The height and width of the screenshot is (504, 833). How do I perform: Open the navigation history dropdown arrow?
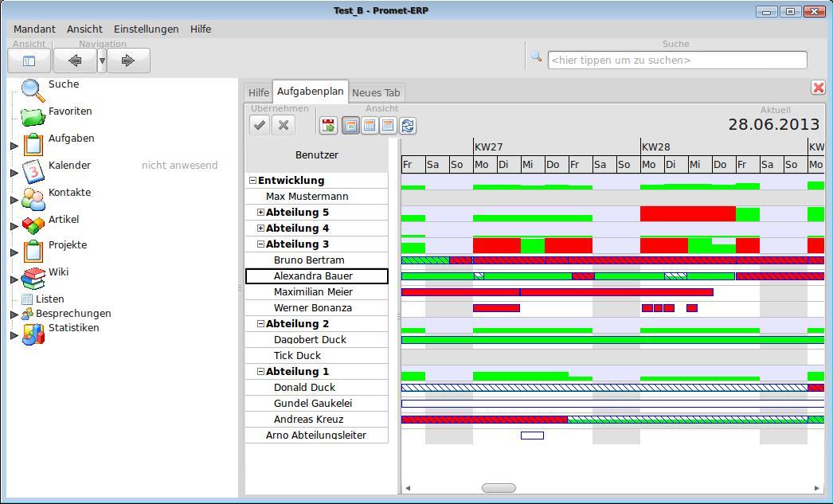click(102, 61)
